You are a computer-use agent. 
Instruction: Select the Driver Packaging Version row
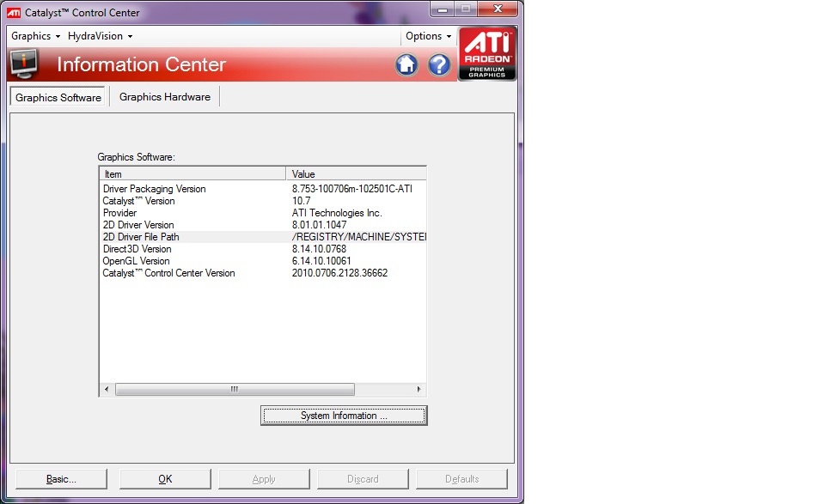[263, 189]
